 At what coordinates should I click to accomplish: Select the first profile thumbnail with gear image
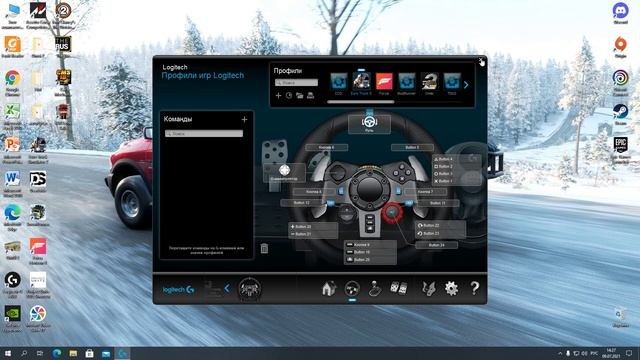click(x=338, y=82)
